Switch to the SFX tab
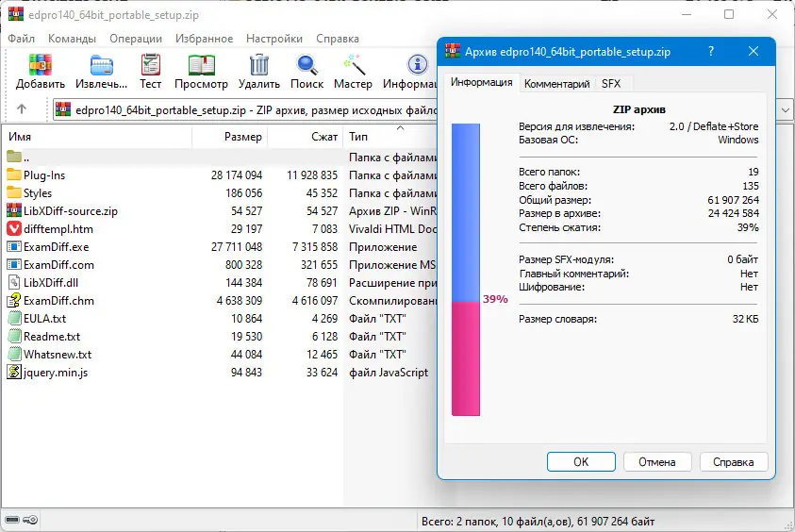The height and width of the screenshot is (532, 795). coord(611,84)
